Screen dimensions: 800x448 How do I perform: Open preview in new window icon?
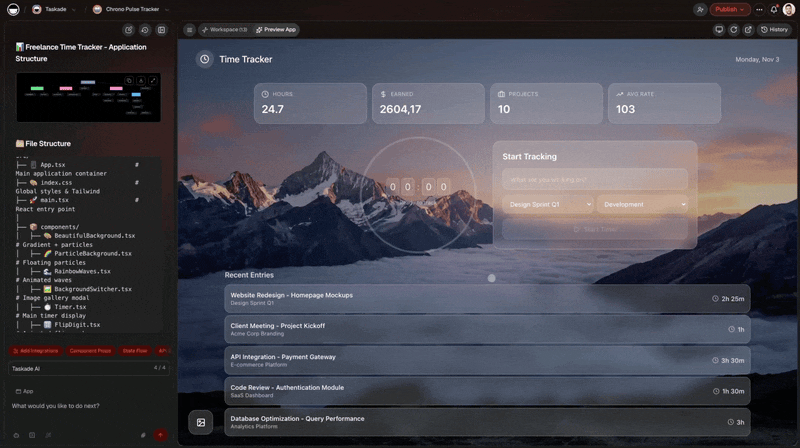point(748,30)
